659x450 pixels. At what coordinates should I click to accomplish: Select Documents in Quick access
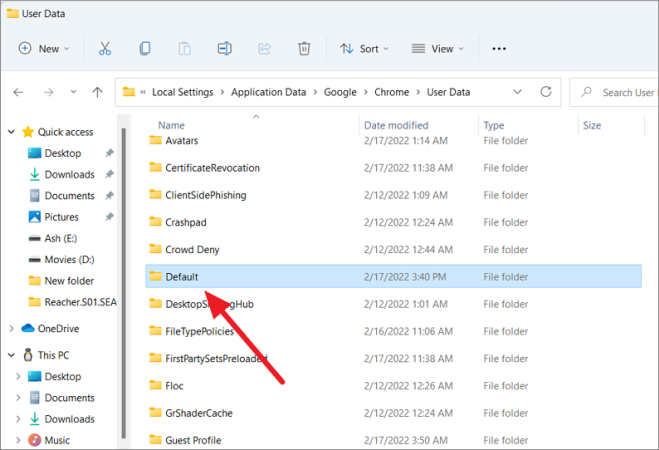tap(69, 195)
